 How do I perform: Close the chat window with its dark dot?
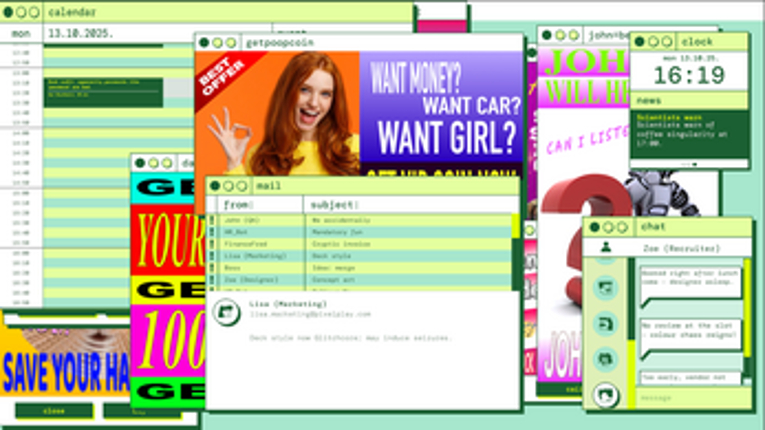click(x=594, y=227)
